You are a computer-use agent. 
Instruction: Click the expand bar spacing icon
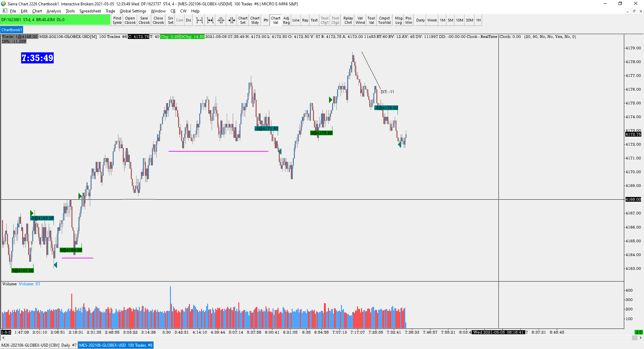pyautogui.click(x=200, y=20)
